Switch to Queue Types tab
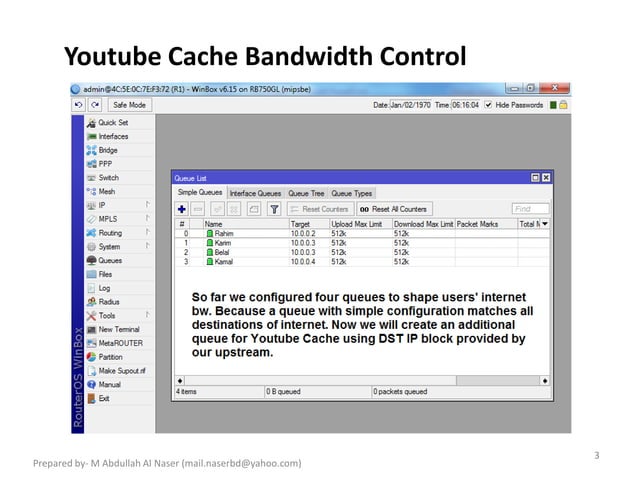638x478 pixels. (352, 194)
